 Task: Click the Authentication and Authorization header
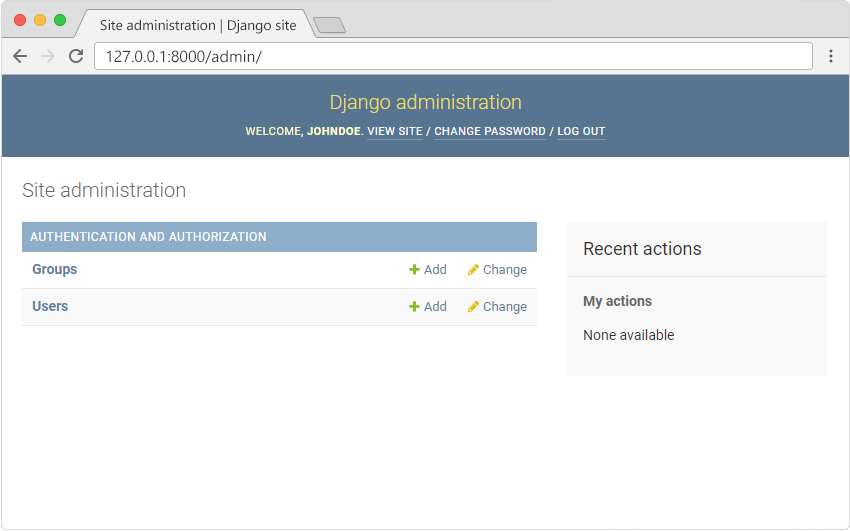coord(148,237)
